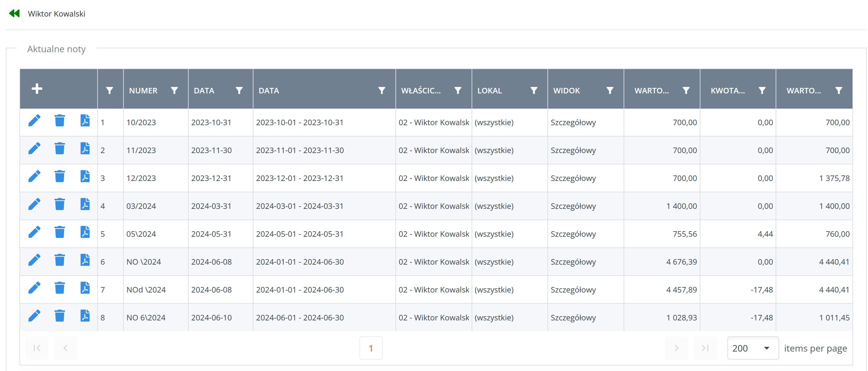Viewport: 868px width, 371px height.
Task: Jump to first page button
Action: 37,348
